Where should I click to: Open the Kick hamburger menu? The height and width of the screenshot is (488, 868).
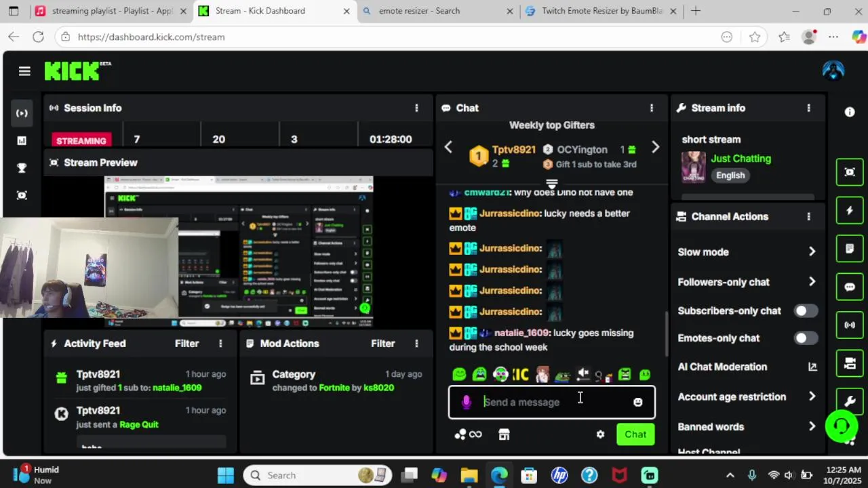click(x=24, y=71)
